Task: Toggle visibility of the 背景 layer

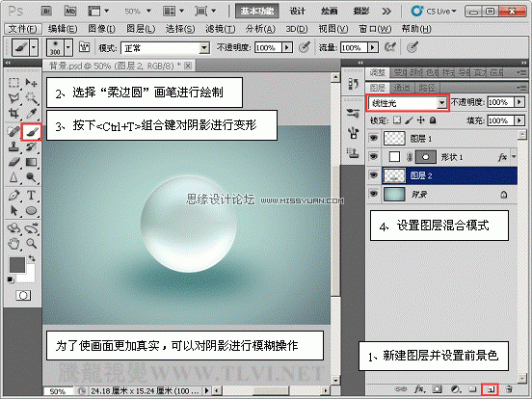Action: [x=374, y=194]
